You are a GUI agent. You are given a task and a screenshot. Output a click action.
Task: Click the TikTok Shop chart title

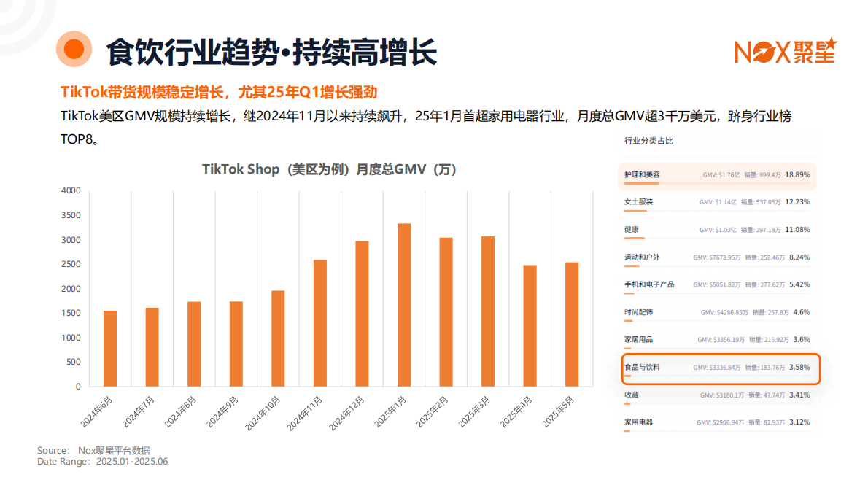(329, 169)
